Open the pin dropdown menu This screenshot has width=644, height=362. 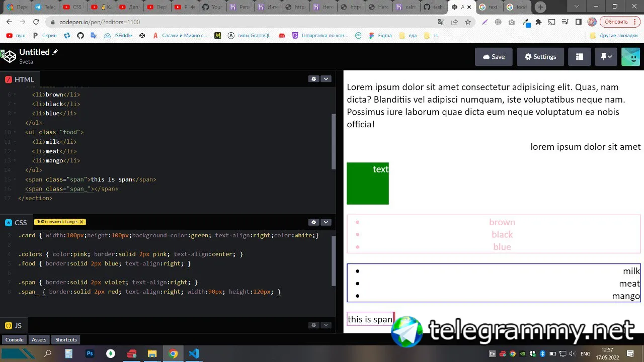pos(606,57)
